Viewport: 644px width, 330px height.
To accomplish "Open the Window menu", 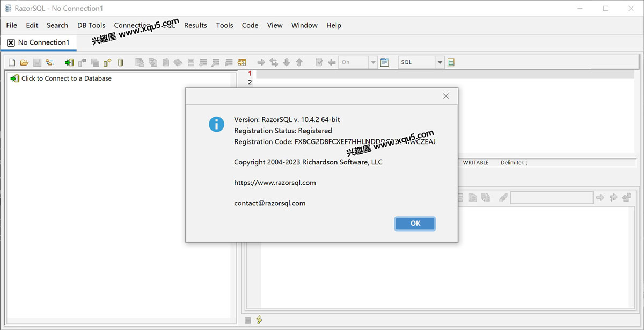I will (x=304, y=25).
